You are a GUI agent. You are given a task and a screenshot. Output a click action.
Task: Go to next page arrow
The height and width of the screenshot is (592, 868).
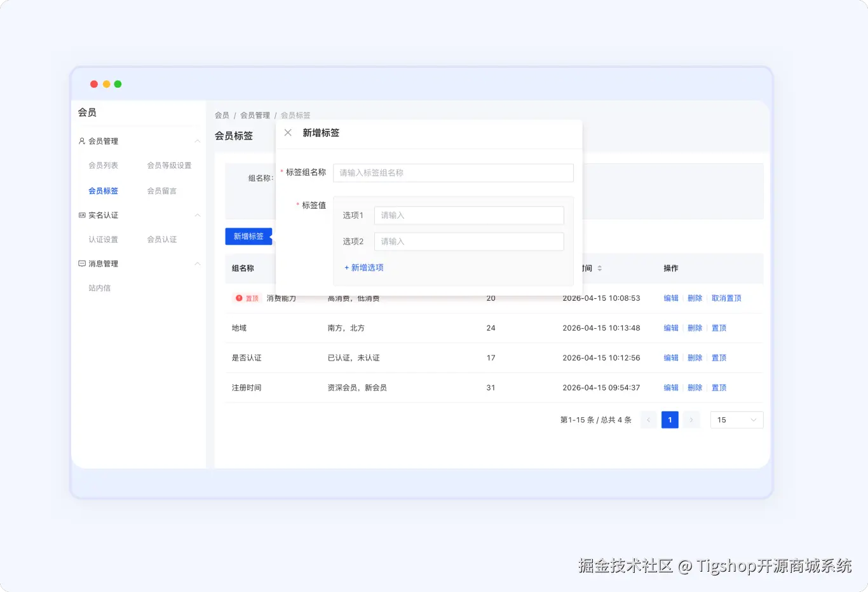click(691, 420)
